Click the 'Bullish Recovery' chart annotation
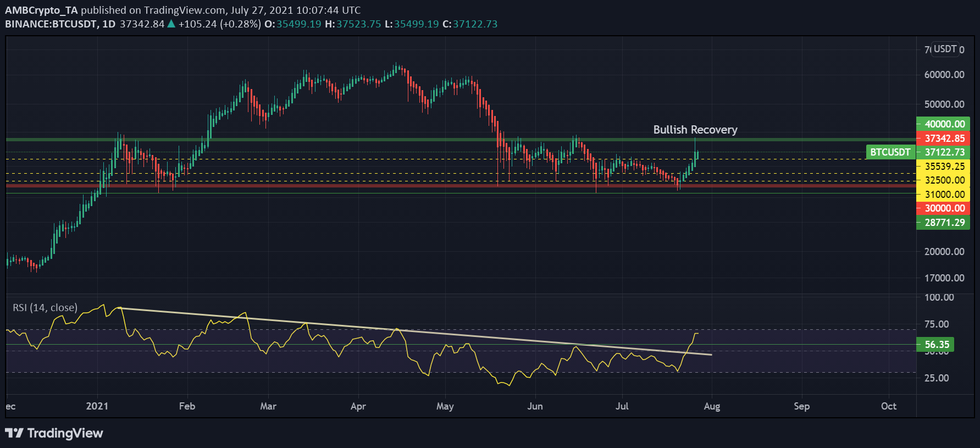The width and height of the screenshot is (980, 448). (x=695, y=130)
